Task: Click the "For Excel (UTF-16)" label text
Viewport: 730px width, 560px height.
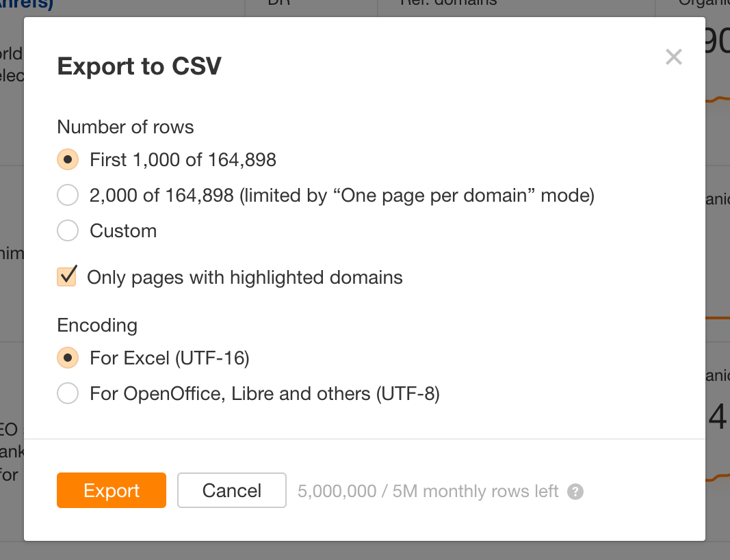Action: tap(169, 358)
